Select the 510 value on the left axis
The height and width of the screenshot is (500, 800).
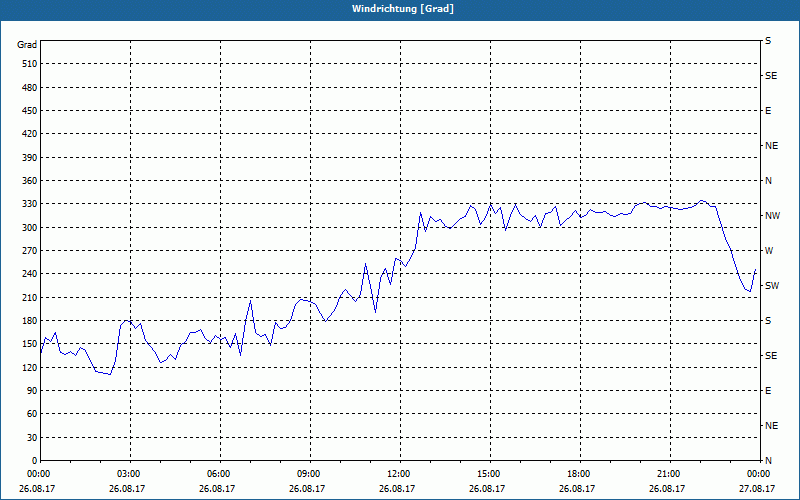point(30,64)
